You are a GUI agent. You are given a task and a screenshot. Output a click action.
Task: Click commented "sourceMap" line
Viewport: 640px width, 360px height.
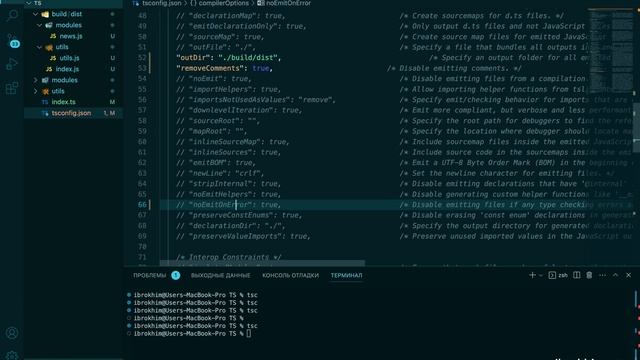point(220,37)
